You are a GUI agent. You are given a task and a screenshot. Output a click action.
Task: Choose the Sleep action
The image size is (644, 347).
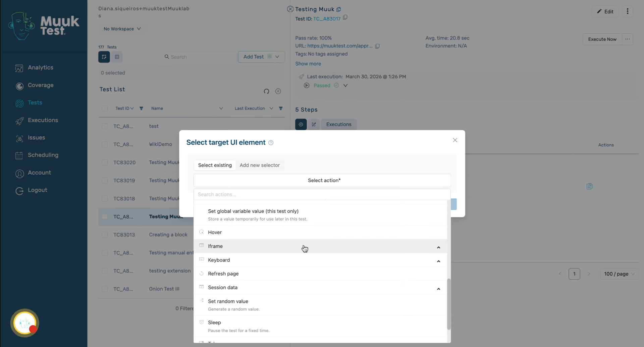(320, 326)
